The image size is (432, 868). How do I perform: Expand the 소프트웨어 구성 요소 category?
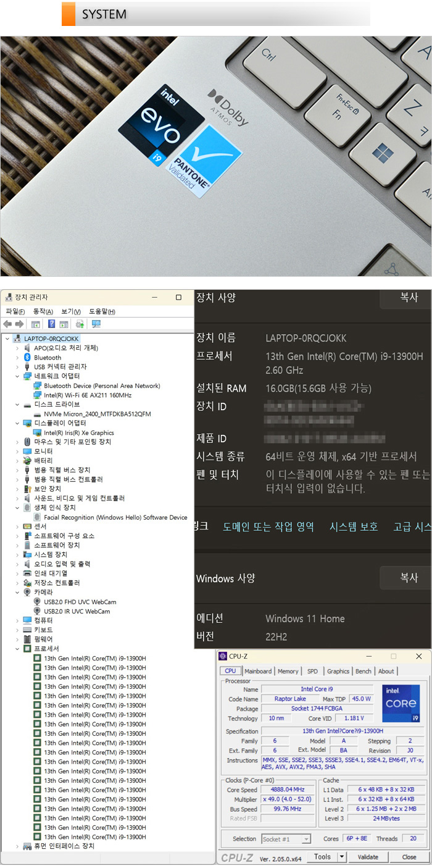17,536
